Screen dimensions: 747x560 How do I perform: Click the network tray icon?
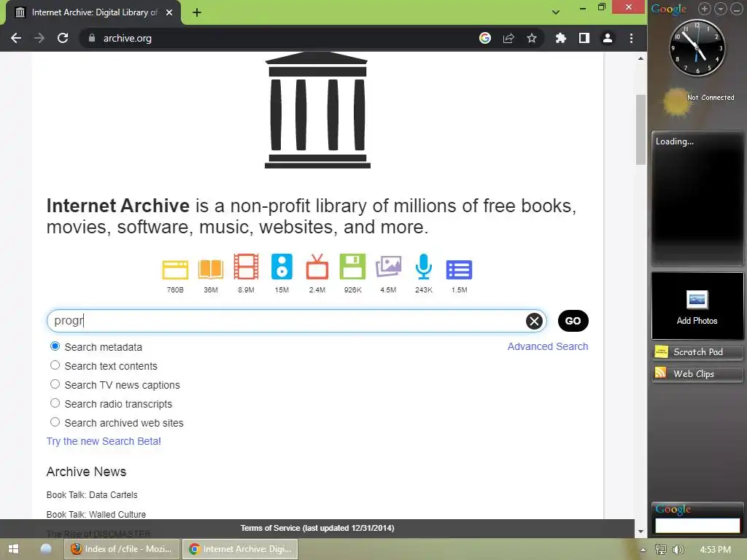tap(661, 550)
